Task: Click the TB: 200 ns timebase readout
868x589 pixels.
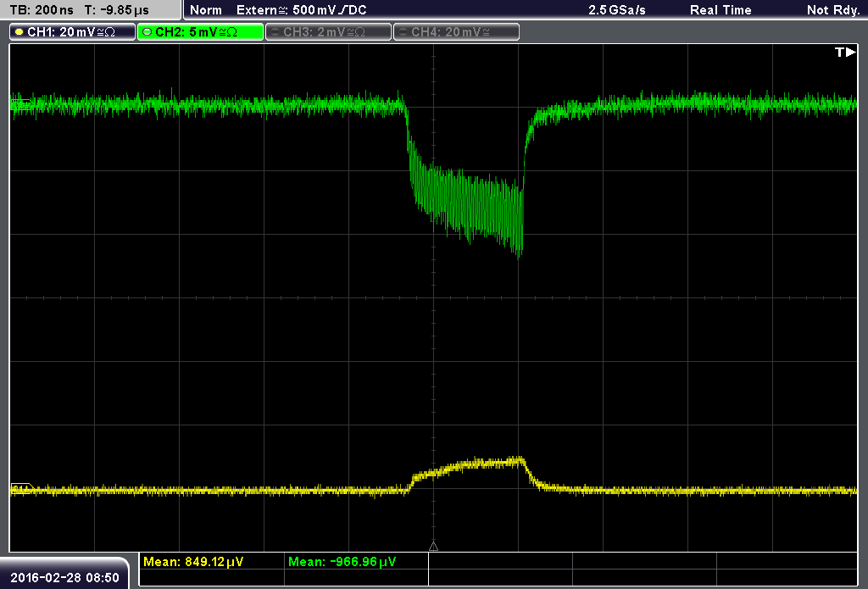Action: (42, 10)
